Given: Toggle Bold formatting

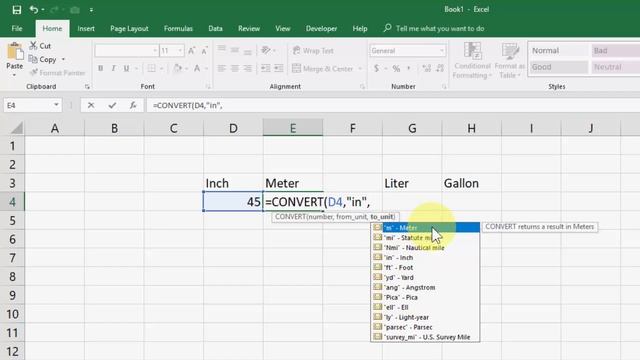Looking at the screenshot, I should pos(100,68).
